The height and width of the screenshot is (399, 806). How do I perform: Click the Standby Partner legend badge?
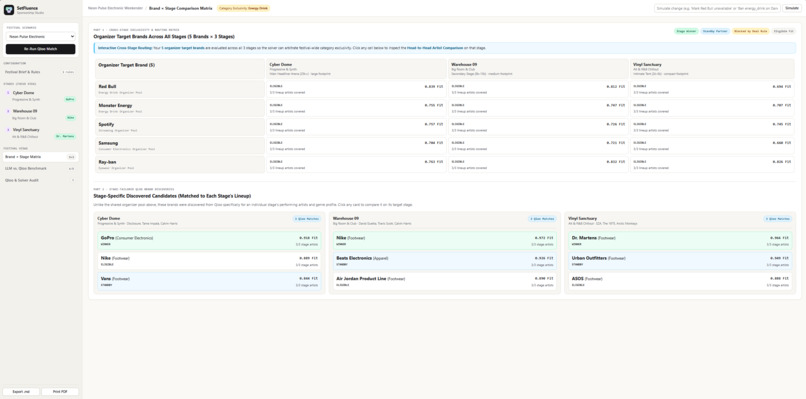pyautogui.click(x=716, y=31)
